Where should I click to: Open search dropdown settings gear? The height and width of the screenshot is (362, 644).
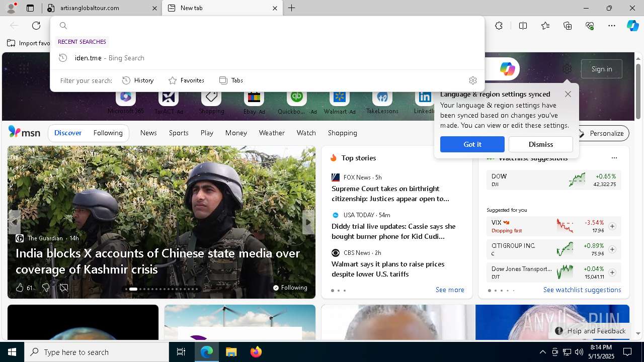(x=472, y=80)
